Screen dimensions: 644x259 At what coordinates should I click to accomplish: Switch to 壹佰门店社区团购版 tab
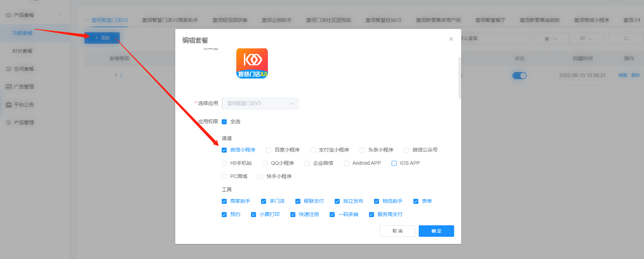(329, 20)
